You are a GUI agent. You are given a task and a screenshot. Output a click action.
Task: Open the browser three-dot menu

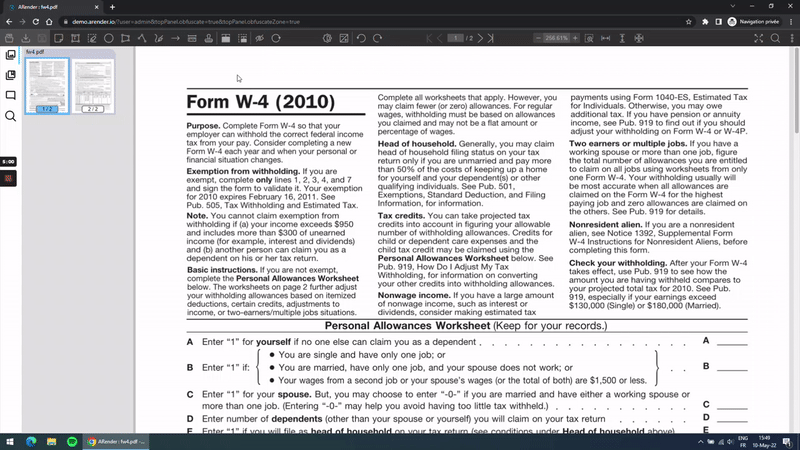[791, 22]
